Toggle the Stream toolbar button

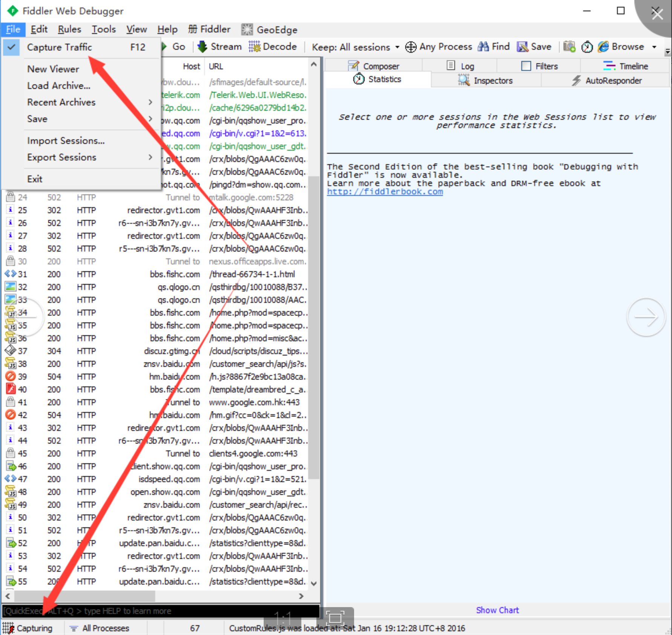click(220, 47)
